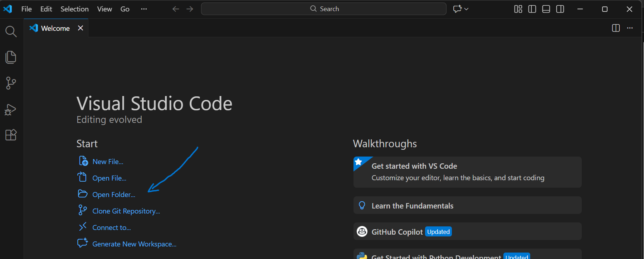
Task: Open the Explorer view icon
Action: 11,57
